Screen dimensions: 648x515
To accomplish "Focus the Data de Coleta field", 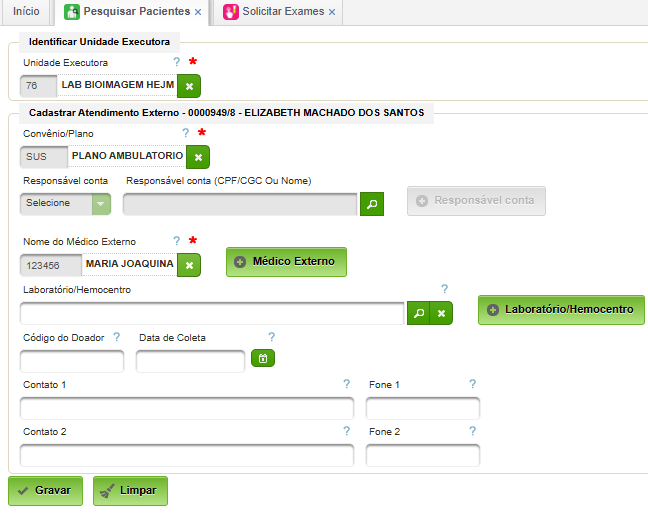I will (x=190, y=361).
